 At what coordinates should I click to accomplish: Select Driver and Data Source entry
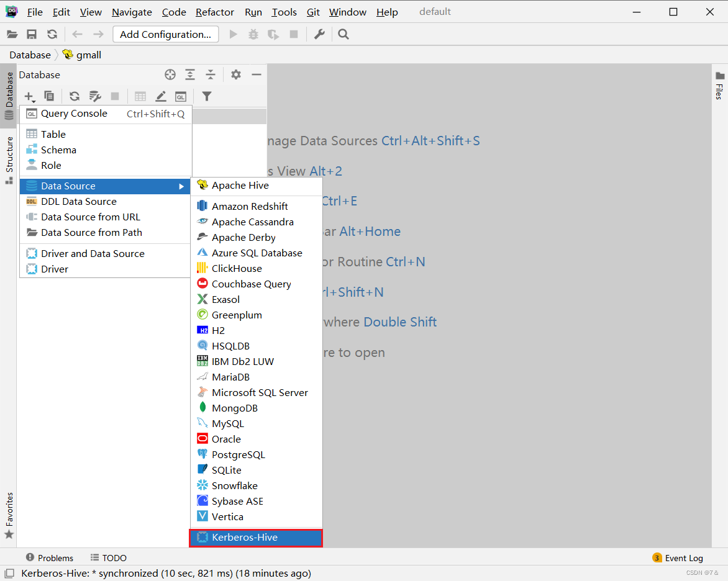coord(106,253)
